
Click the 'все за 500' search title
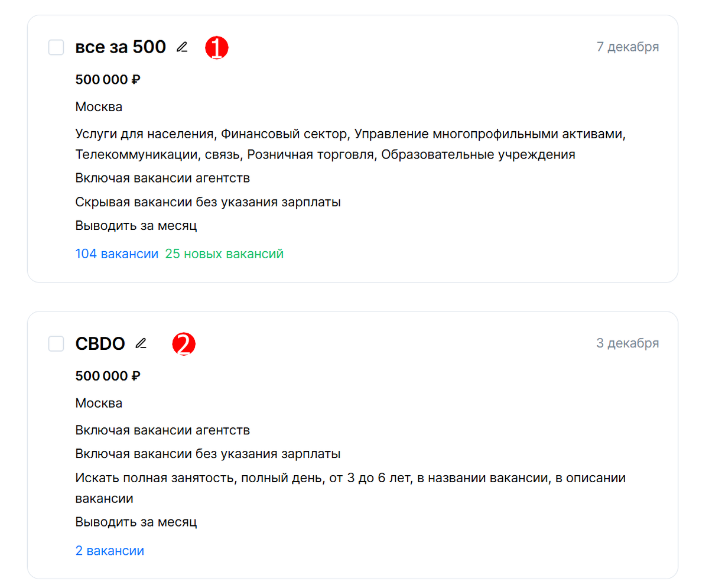[x=121, y=47]
